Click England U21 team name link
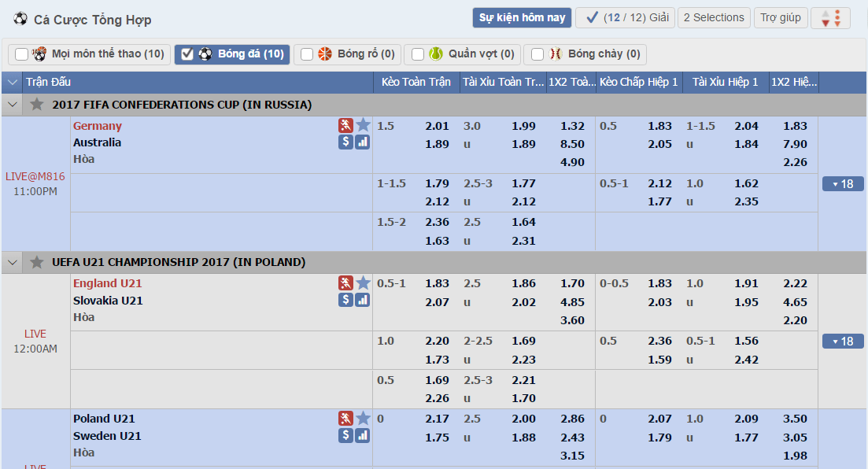This screenshot has height=469, width=868. 107,283
